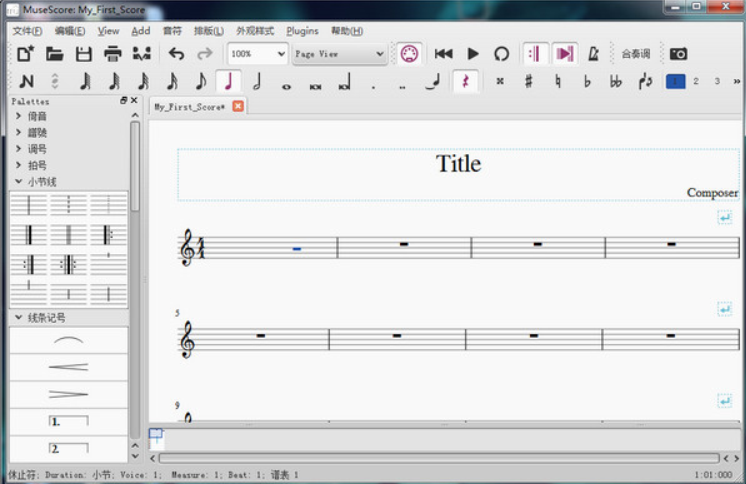Viewport: 746px width, 484px height.
Task: Start playback with the play button
Action: (473, 54)
